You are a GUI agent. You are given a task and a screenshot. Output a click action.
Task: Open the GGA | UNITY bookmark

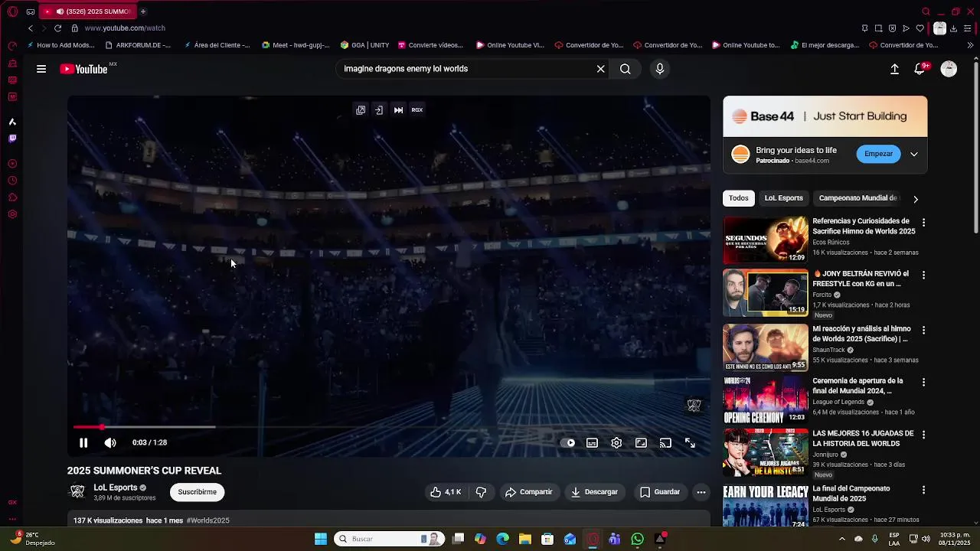(365, 45)
